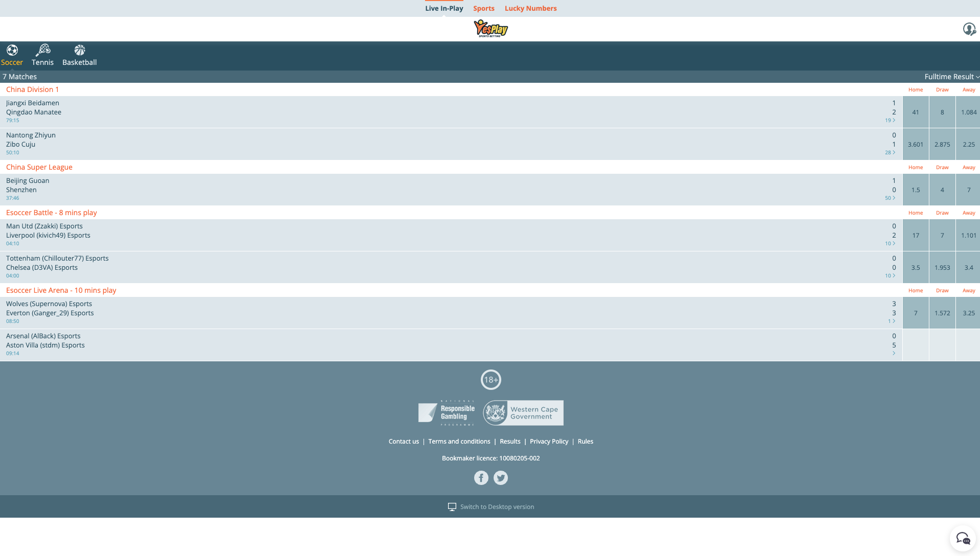The height and width of the screenshot is (556, 980).
Task: Open Tottenham (Chillouter77) Esports match
Action: (x=451, y=267)
